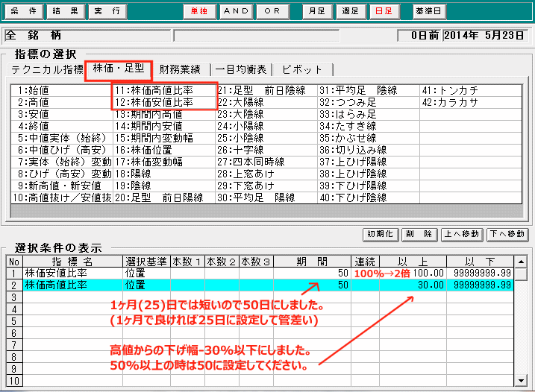The height and width of the screenshot is (392, 535).
Task: Choose 週足 weekly chart period
Action: [351, 12]
